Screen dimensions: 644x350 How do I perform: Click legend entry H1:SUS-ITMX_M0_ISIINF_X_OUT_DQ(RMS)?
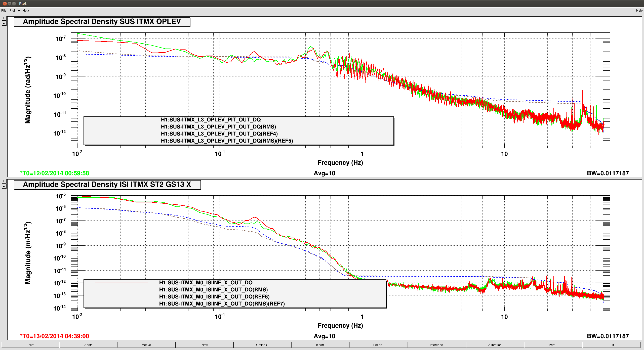[x=214, y=290]
